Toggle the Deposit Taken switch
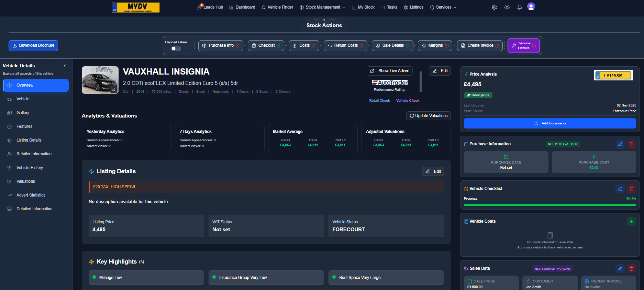The width and height of the screenshot is (644, 290). 176,48
